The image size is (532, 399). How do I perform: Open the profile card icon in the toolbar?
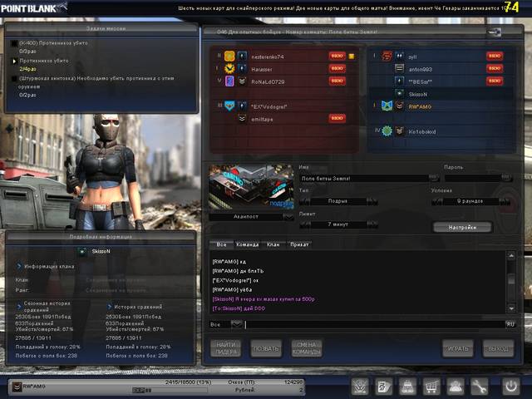tap(384, 386)
